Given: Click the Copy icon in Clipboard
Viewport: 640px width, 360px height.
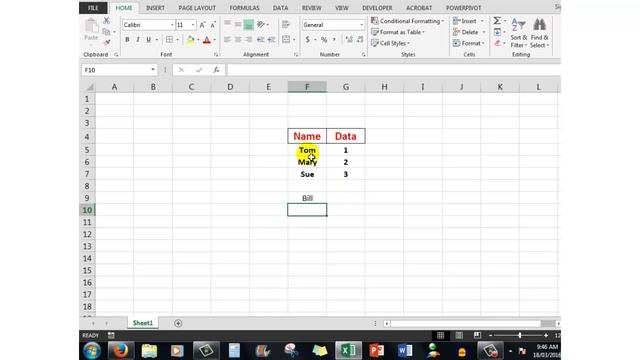Looking at the screenshot, I should coord(107,31).
